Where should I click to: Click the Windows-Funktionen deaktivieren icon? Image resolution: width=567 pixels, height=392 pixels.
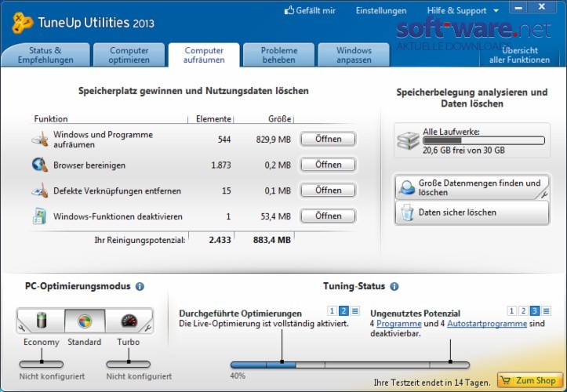pos(39,216)
